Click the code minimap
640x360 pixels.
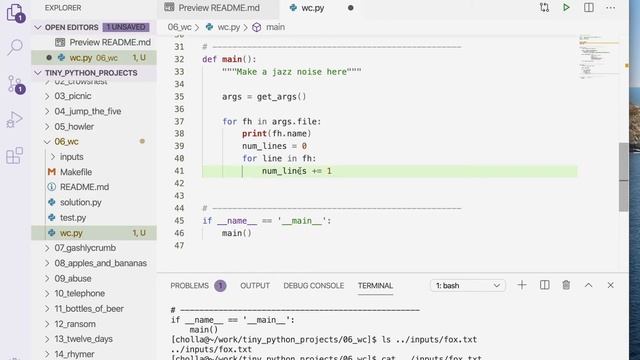coord(599,57)
